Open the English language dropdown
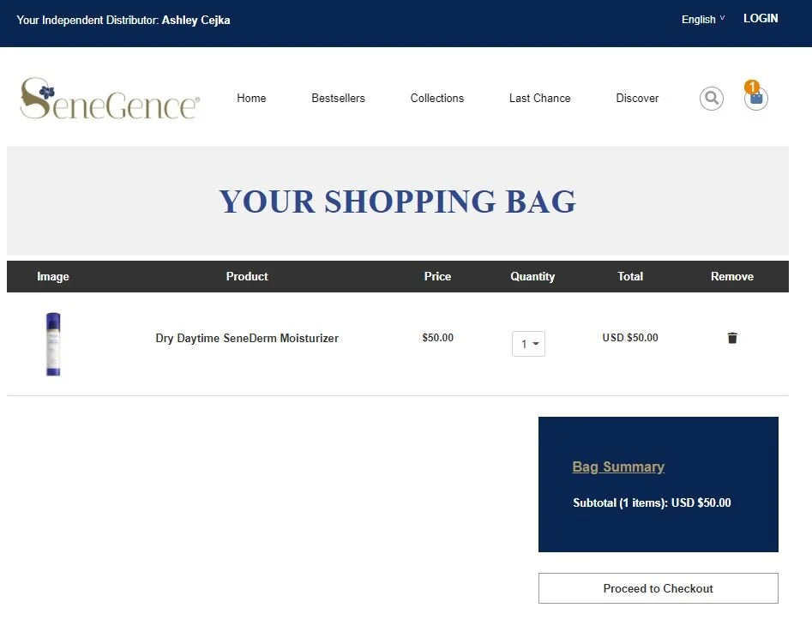This screenshot has width=812, height=644. pos(700,19)
